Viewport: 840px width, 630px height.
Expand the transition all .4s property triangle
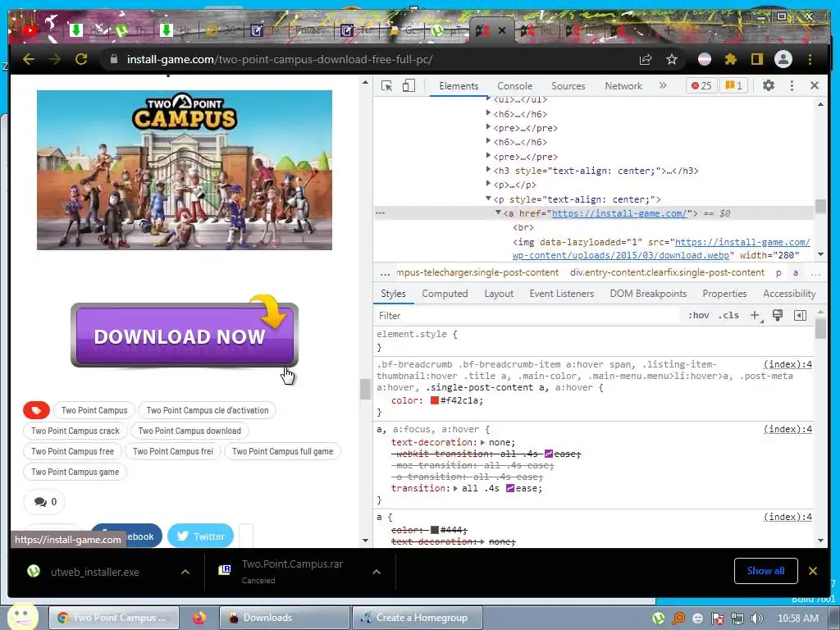coord(455,489)
